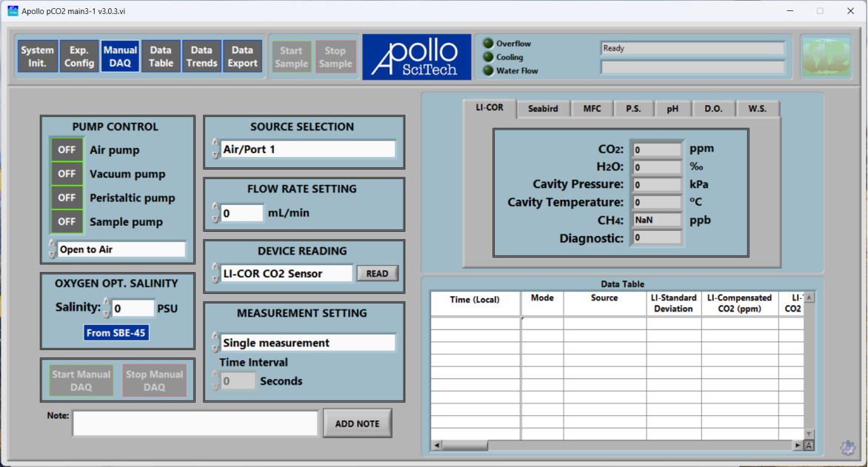Open the Manual DAQ toolbar page
This screenshot has width=868, height=467.
120,57
